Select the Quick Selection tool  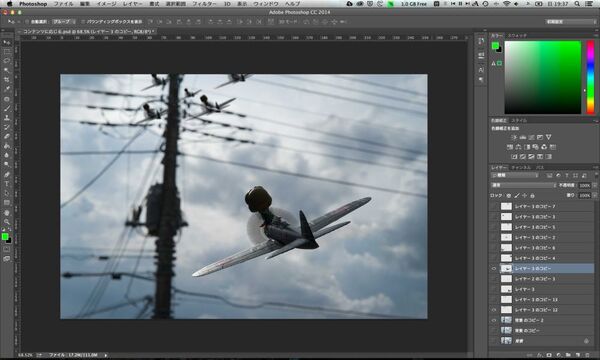(x=7, y=70)
